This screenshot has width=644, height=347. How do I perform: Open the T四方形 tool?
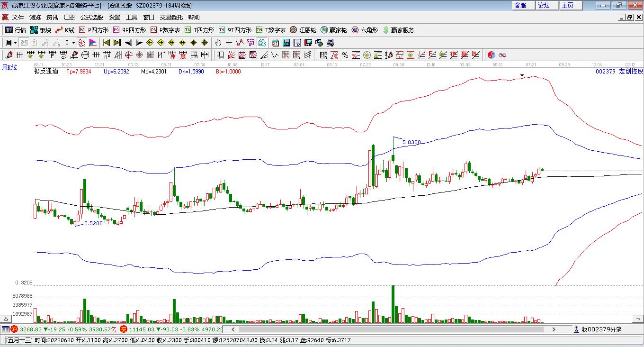click(199, 30)
